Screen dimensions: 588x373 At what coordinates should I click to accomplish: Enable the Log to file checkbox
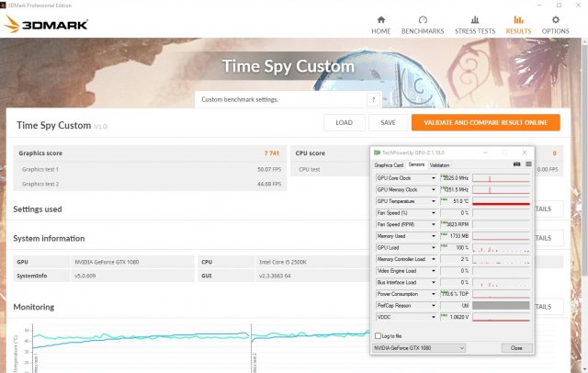pos(379,336)
